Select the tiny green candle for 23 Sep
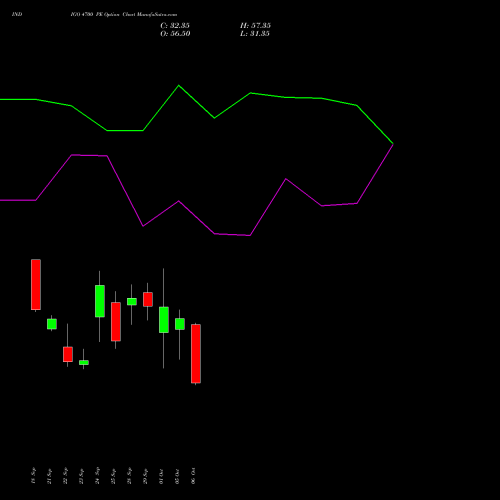This screenshot has height=500, width=500. tap(84, 362)
